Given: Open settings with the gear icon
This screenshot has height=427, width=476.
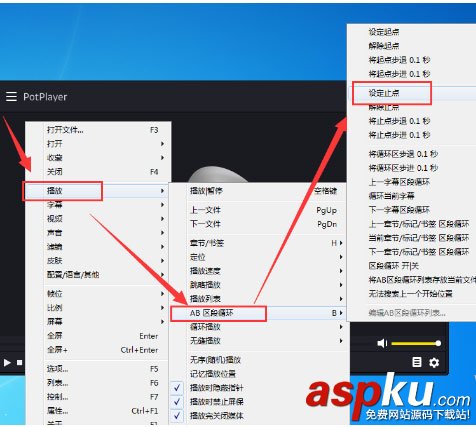Looking at the screenshot, I should (x=434, y=362).
